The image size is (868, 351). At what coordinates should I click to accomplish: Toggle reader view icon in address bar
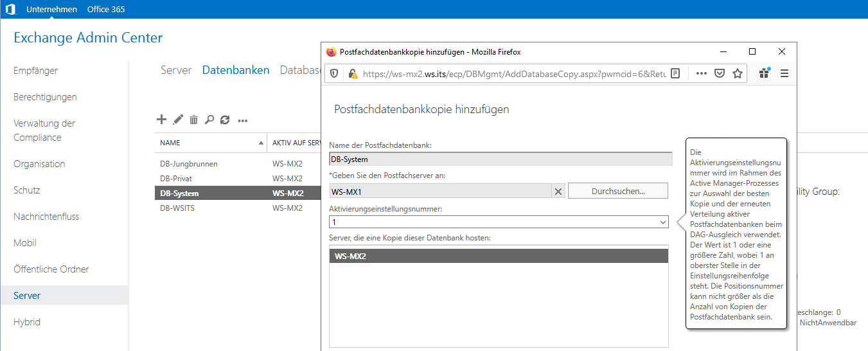pos(675,73)
